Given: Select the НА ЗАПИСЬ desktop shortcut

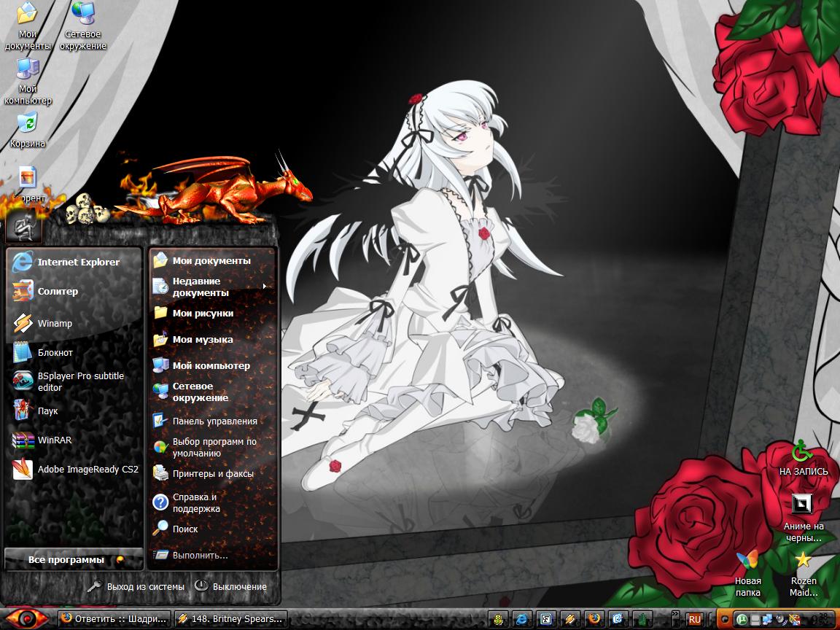Looking at the screenshot, I should [803, 458].
